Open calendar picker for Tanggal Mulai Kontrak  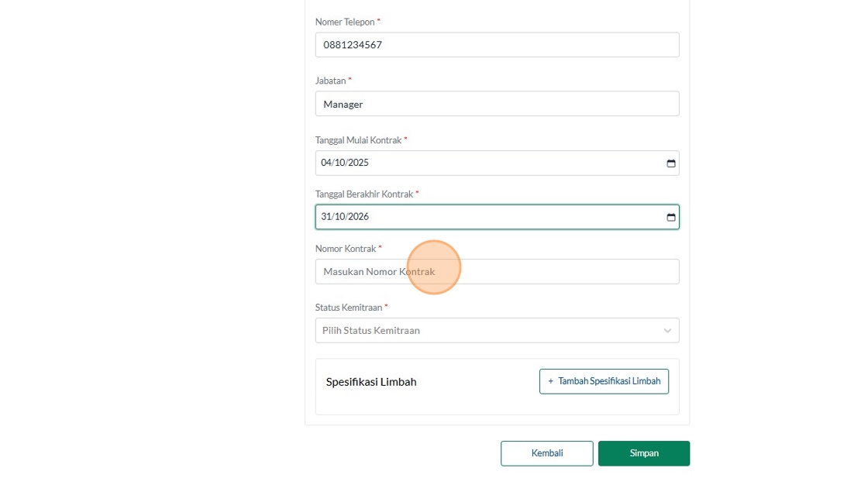(x=671, y=163)
